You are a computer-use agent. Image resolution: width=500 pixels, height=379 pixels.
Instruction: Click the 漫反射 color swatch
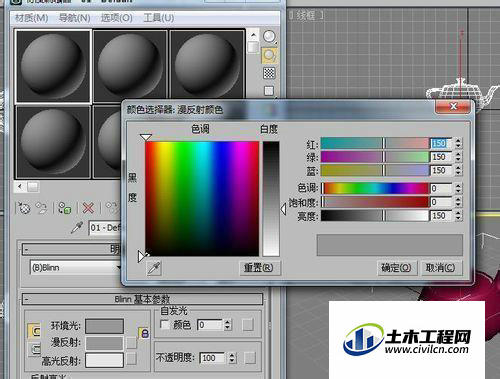pyautogui.click(x=104, y=343)
